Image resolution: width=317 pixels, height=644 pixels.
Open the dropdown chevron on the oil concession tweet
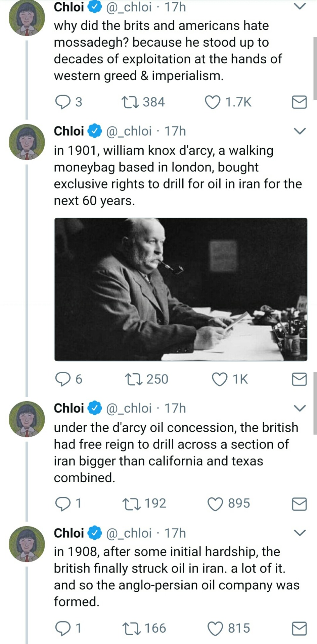pyautogui.click(x=300, y=408)
